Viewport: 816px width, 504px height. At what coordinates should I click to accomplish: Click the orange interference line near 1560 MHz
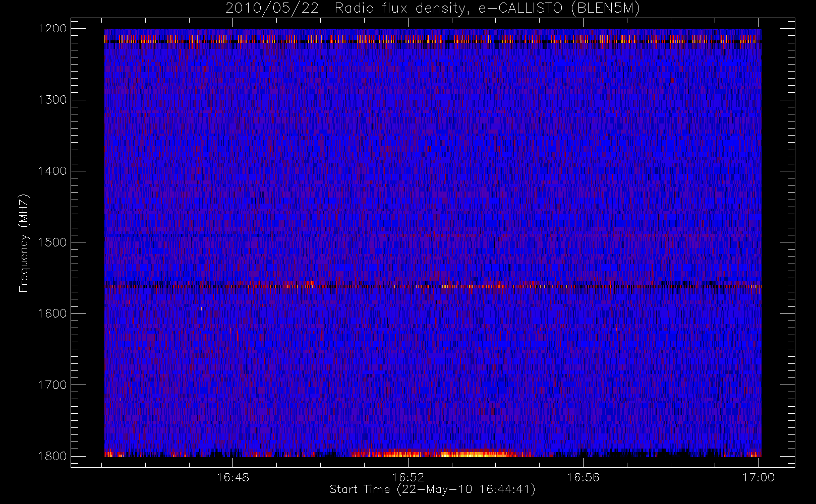click(433, 286)
